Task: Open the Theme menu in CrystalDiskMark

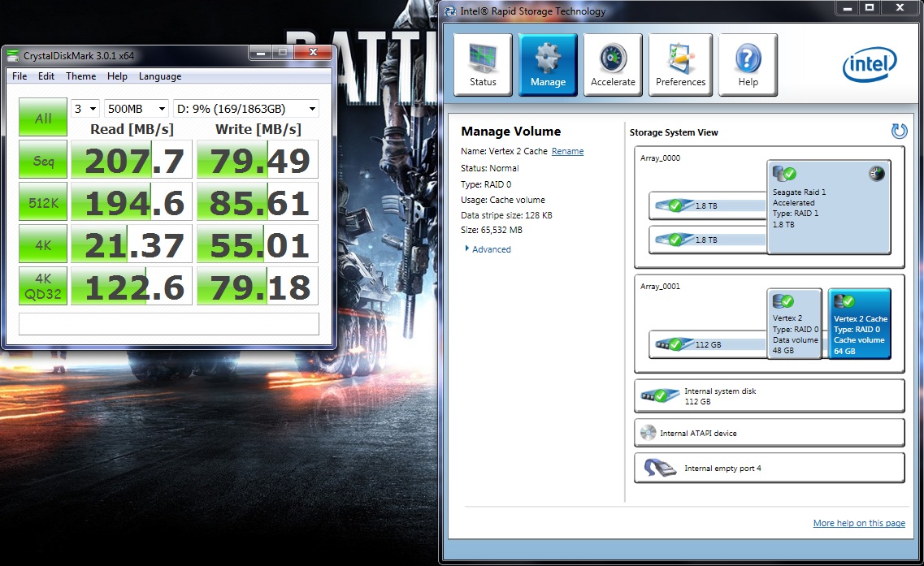Action: (80, 76)
